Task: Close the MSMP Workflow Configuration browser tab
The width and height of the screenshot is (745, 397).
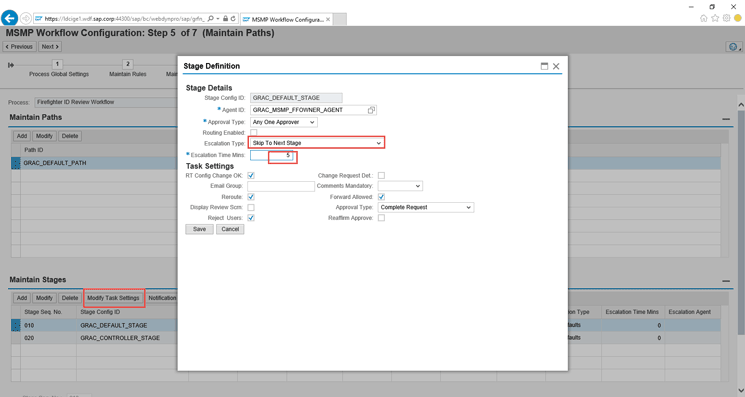Action: pos(328,19)
